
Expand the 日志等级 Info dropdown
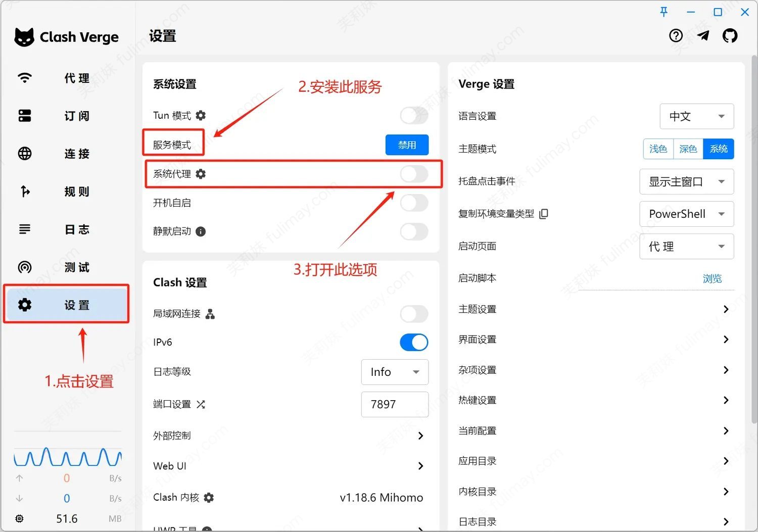click(395, 372)
